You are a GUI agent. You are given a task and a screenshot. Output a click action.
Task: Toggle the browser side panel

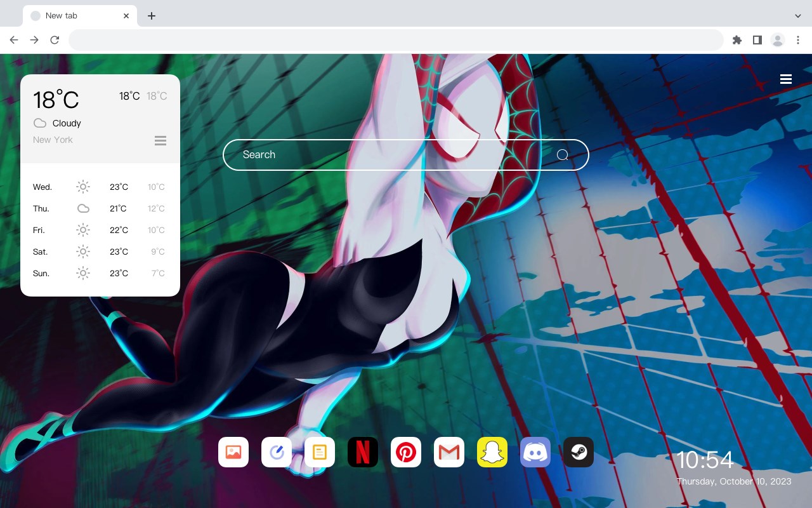(757, 40)
